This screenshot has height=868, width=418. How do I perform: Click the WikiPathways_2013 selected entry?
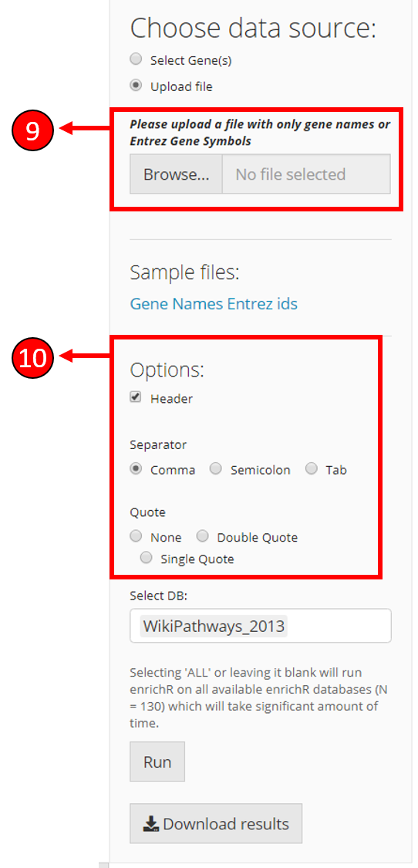(214, 626)
